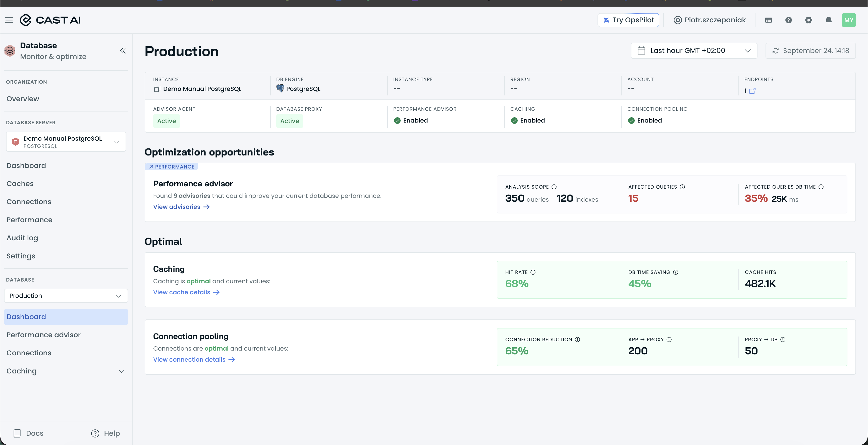
Task: Open the Audit log page
Action: click(x=22, y=238)
